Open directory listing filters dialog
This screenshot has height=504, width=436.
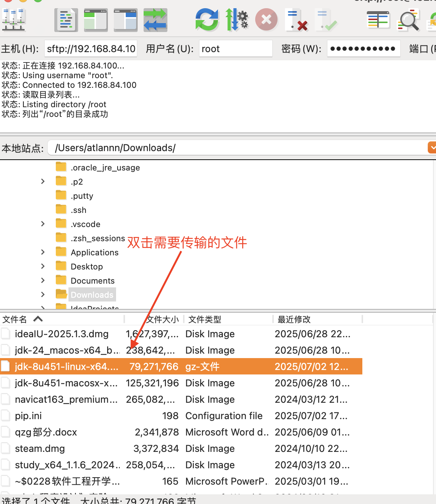(x=378, y=20)
